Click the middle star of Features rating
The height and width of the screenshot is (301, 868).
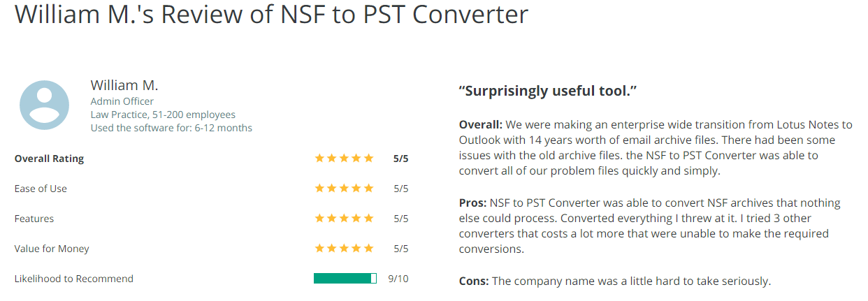345,219
